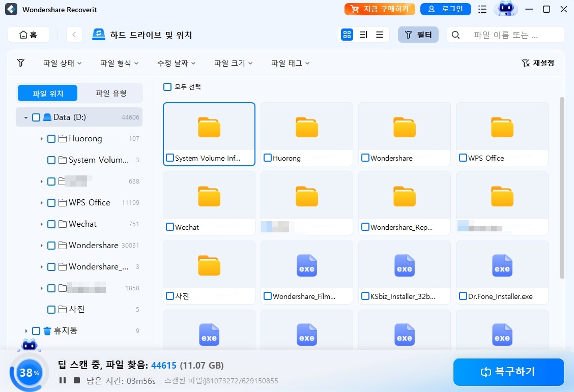Tick the Huorong checkbox in tree
Image resolution: width=574 pixels, height=392 pixels.
tap(51, 139)
